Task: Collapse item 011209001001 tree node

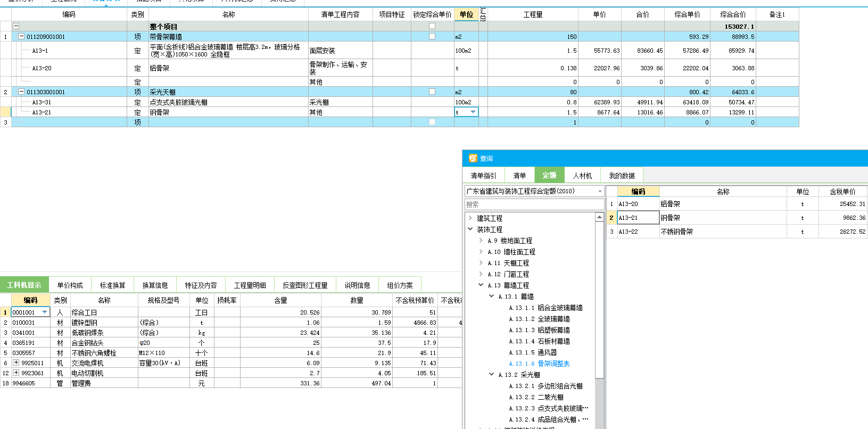Action: [x=21, y=36]
